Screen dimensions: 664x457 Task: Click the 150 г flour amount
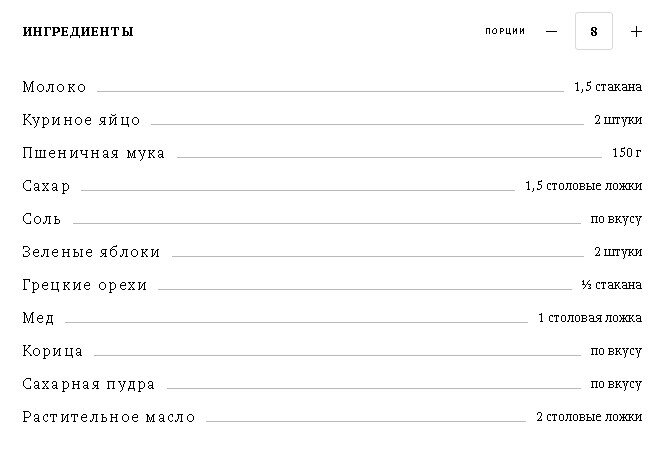pos(627,153)
